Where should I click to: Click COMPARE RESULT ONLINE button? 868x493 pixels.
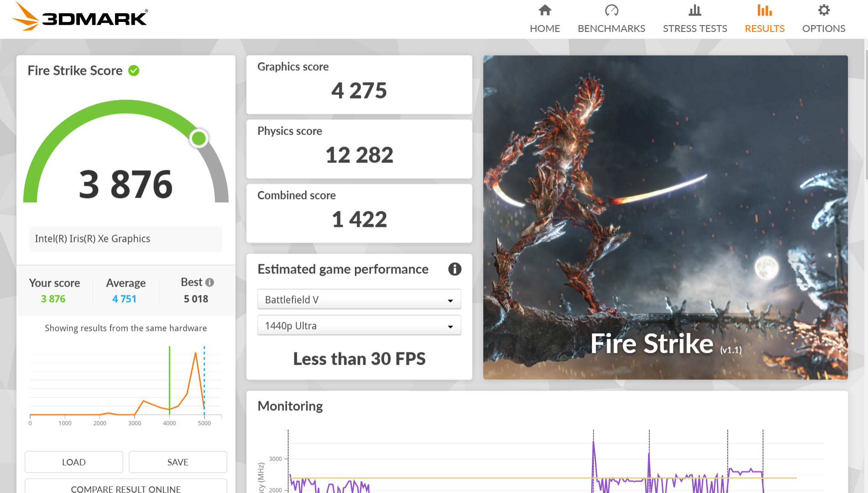pyautogui.click(x=126, y=487)
